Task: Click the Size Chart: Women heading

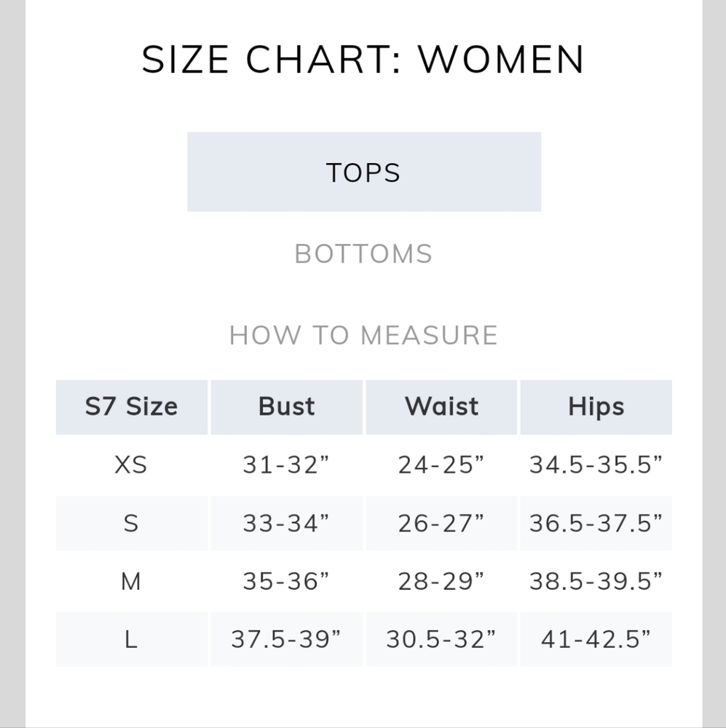Action: 363,60
